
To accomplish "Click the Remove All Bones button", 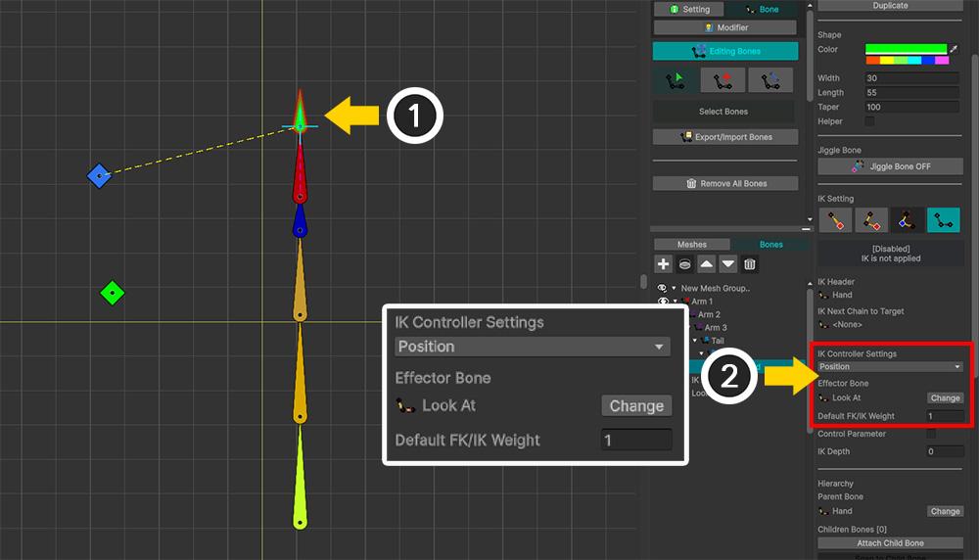I will point(725,183).
